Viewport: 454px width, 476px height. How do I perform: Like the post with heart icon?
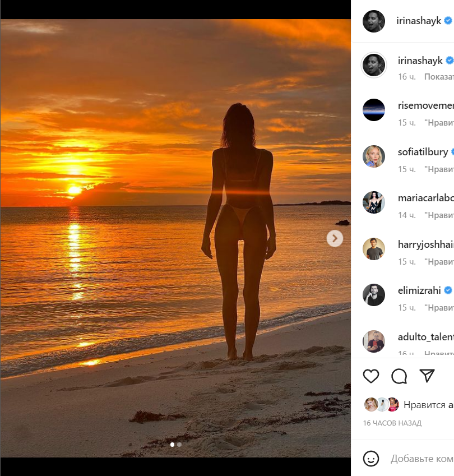point(371,376)
